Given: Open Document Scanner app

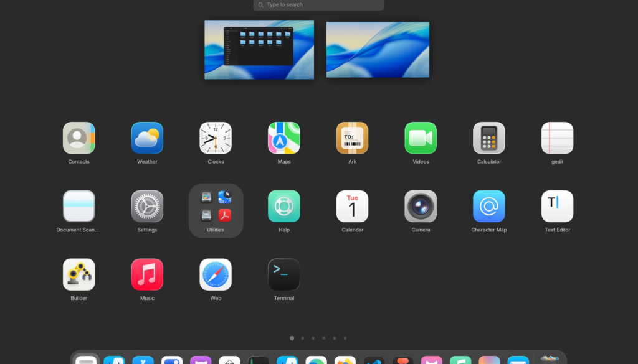Looking at the screenshot, I should [79, 207].
